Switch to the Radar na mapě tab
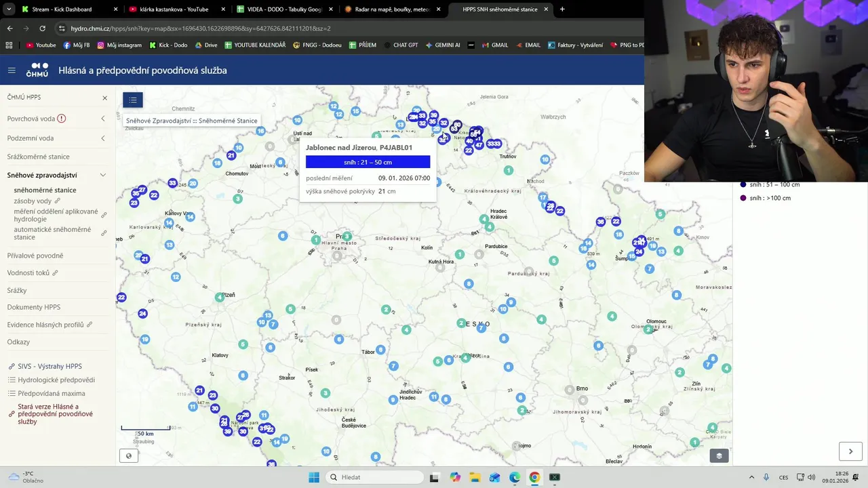868x488 pixels. click(x=391, y=9)
